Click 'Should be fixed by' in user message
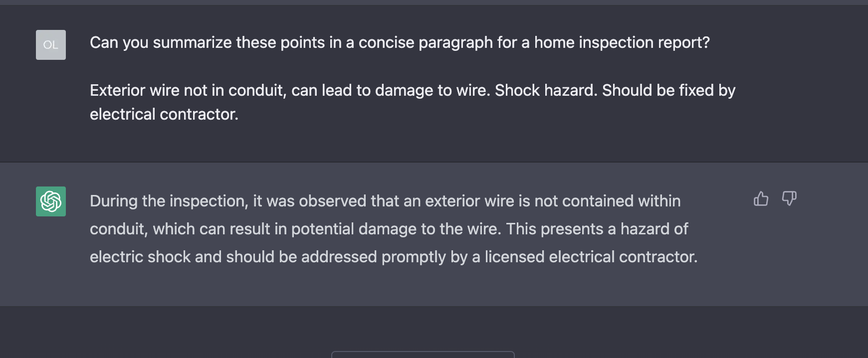This screenshot has width=868, height=358. 668,91
